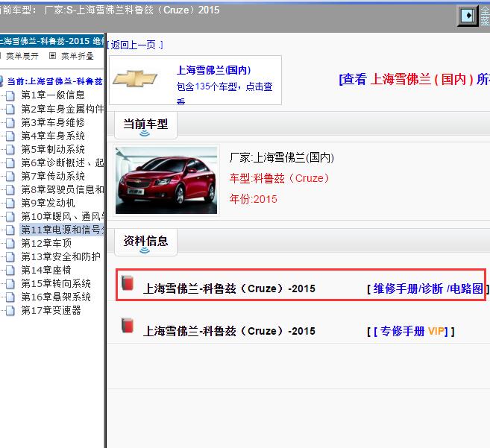Click page icon beside 第14章座椅
The height and width of the screenshot is (448, 490).
pyautogui.click(x=10, y=271)
